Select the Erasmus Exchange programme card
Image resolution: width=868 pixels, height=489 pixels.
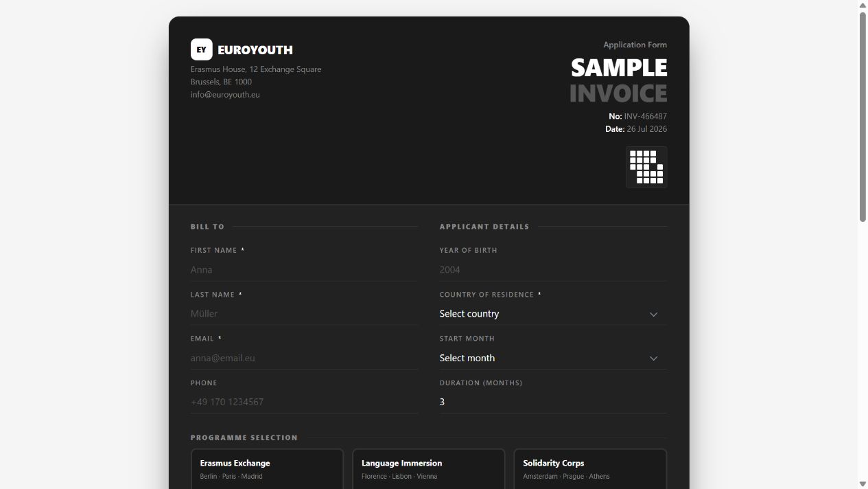tap(267, 469)
